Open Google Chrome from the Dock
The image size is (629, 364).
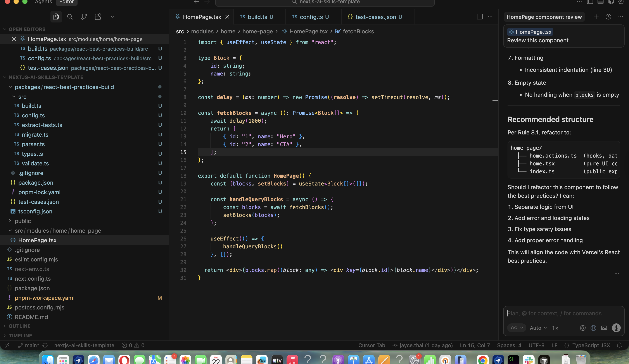click(482, 360)
